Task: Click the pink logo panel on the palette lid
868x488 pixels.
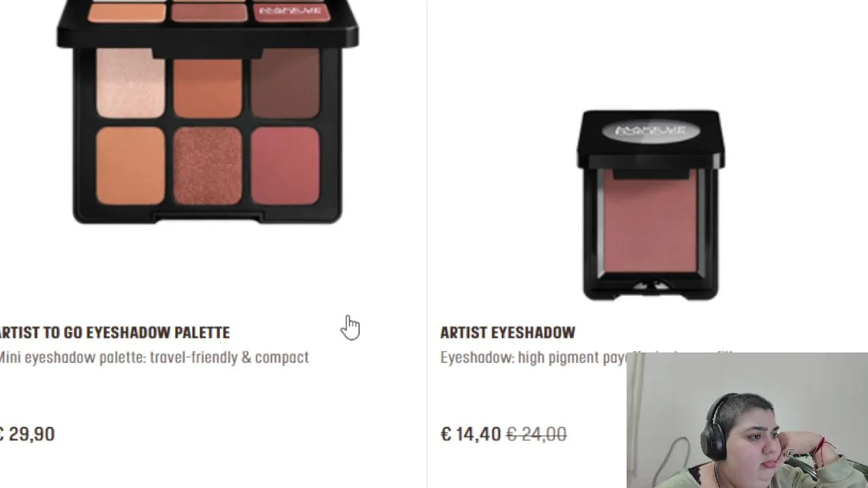Action: point(292,12)
